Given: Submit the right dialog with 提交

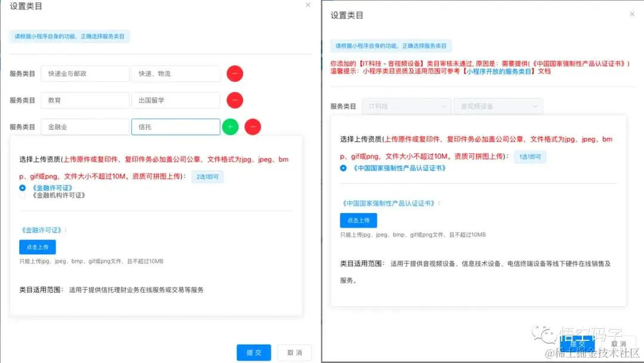Looking at the screenshot, I should [x=577, y=344].
